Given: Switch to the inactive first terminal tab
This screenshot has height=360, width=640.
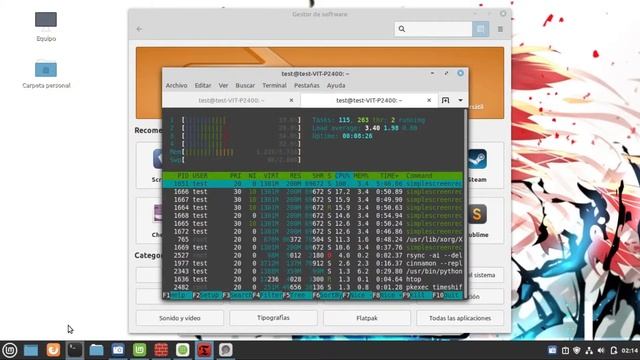Looking at the screenshot, I should (231, 100).
